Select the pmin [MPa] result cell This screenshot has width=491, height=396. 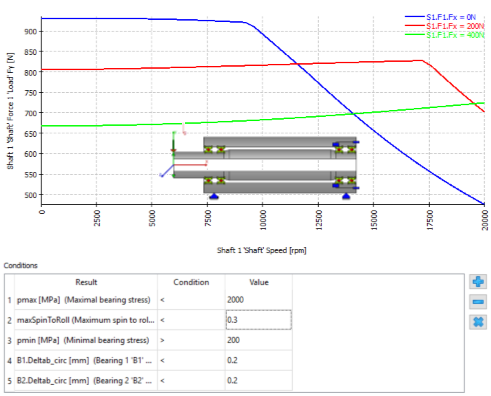click(x=86, y=340)
